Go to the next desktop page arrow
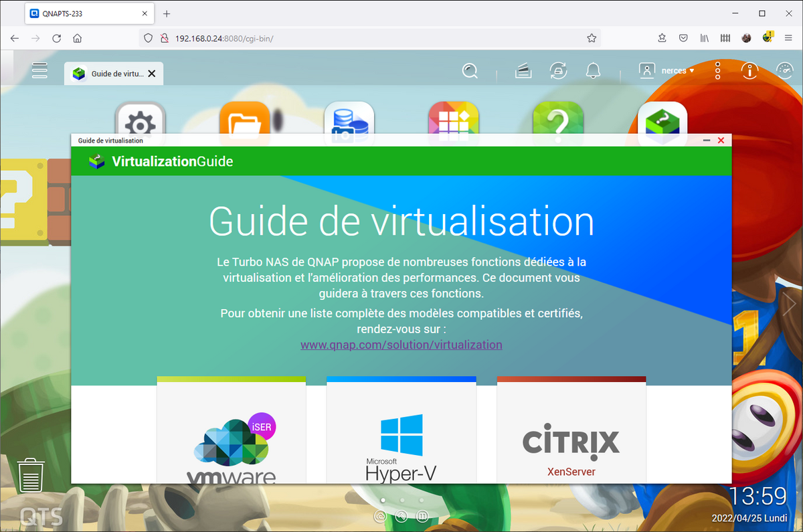Image resolution: width=803 pixels, height=532 pixels. pyautogui.click(x=790, y=305)
